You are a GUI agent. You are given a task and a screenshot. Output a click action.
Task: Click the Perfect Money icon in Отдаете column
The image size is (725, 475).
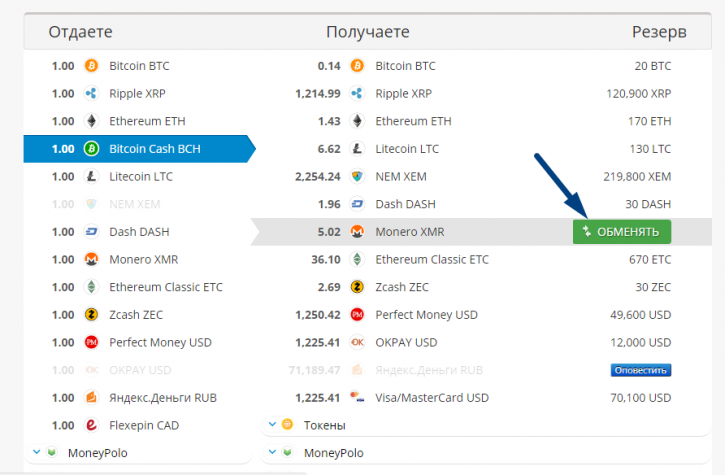pos(91,343)
